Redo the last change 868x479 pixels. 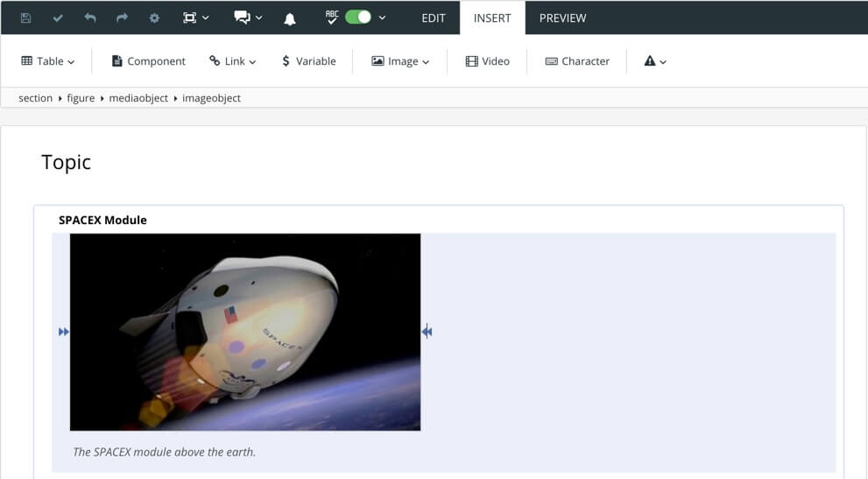click(x=122, y=18)
